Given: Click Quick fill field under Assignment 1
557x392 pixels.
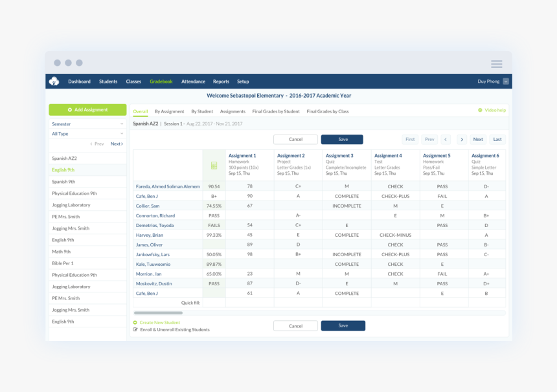Looking at the screenshot, I should coord(249,303).
